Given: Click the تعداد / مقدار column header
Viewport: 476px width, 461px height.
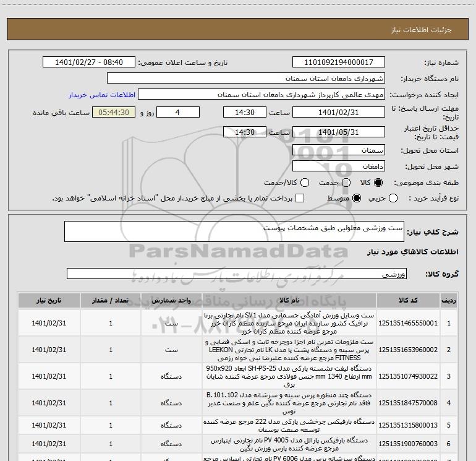Looking at the screenshot, I should coord(111,301).
